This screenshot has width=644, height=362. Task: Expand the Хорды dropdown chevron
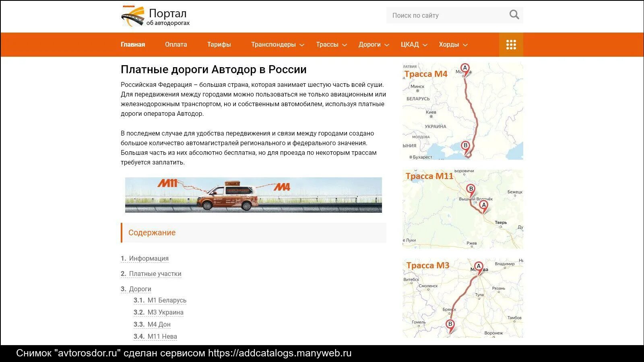[x=465, y=45]
